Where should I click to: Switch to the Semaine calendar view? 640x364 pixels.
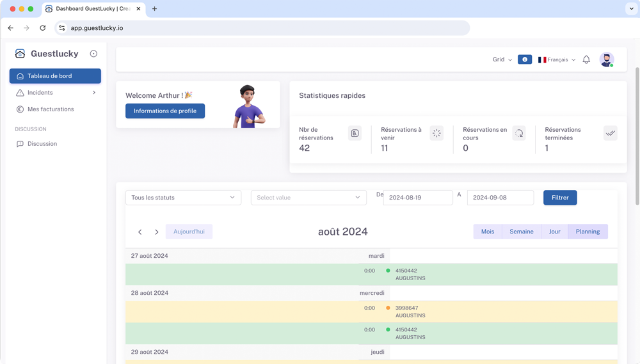[521, 232]
